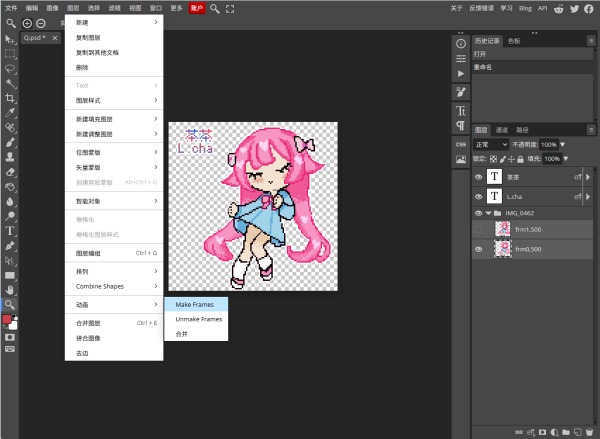Select the Brush tool
The image size is (600, 439).
point(10,142)
